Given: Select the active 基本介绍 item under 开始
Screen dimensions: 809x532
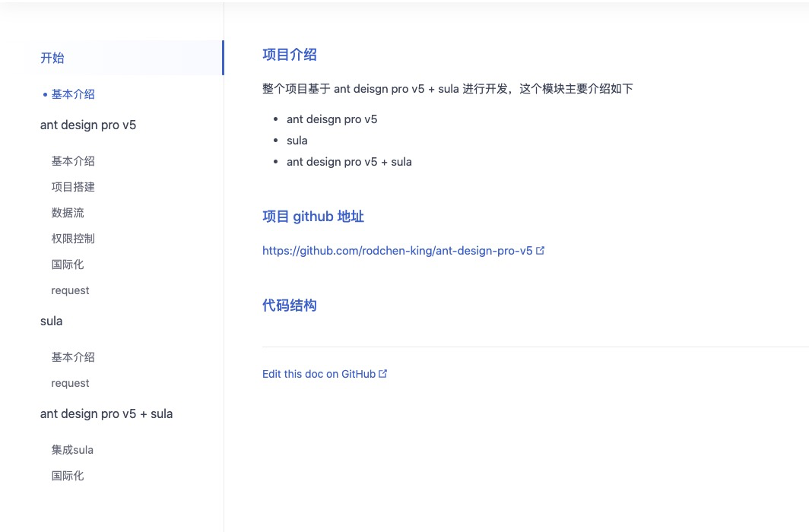Looking at the screenshot, I should (x=73, y=94).
